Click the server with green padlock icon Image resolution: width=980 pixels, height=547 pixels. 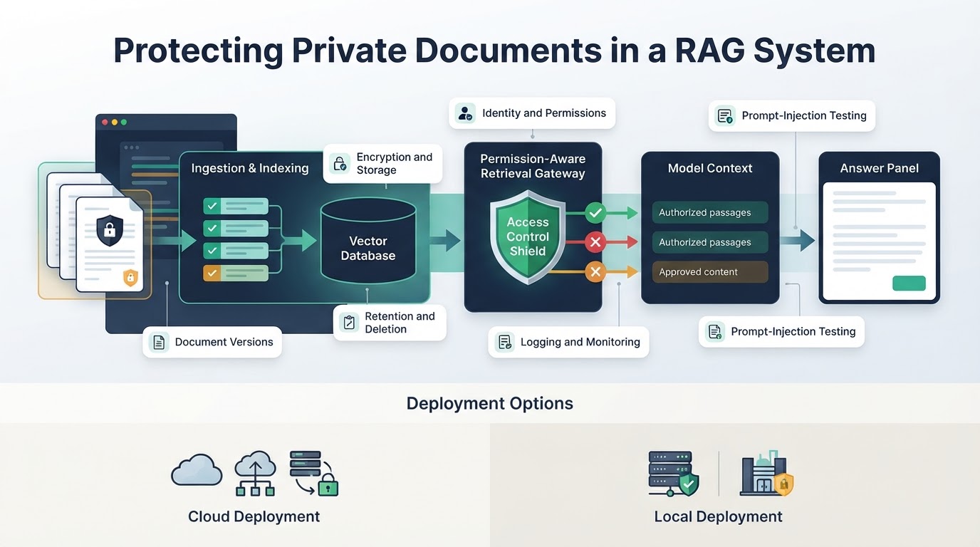pos(313,473)
